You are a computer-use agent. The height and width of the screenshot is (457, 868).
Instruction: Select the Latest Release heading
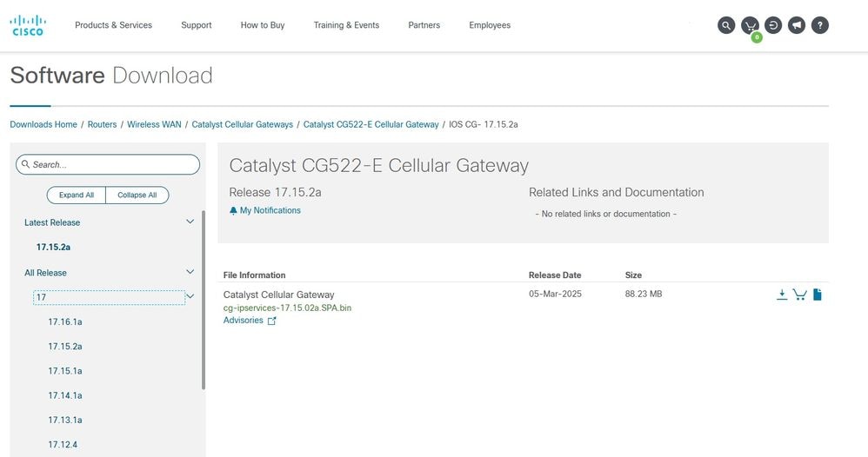pyautogui.click(x=52, y=222)
